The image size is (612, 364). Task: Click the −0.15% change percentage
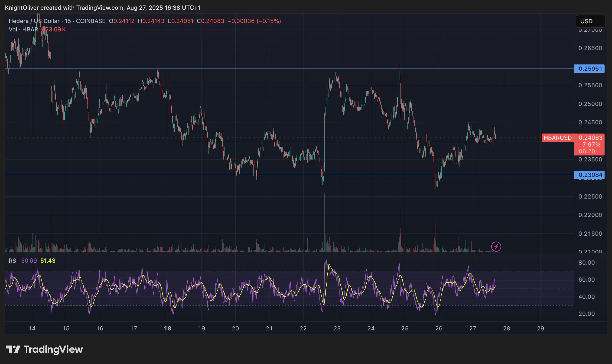point(269,21)
